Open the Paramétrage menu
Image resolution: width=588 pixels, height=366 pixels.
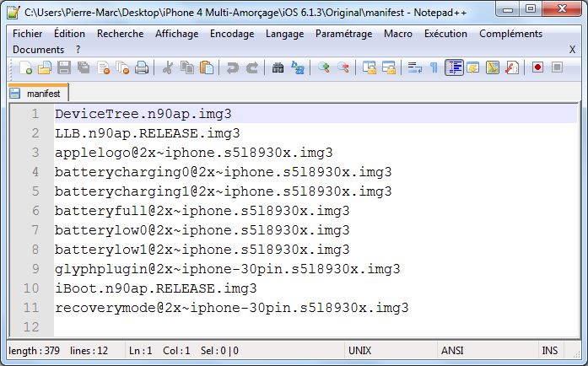pos(344,34)
